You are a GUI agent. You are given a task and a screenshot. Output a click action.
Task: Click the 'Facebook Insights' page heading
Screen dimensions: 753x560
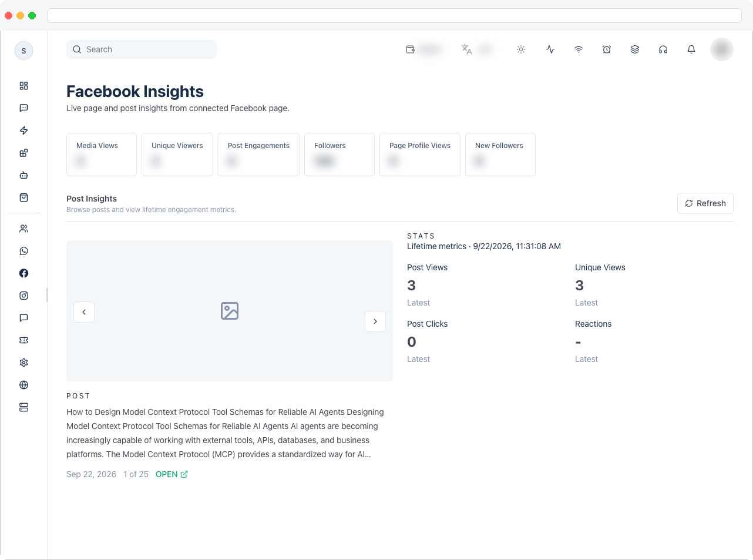(135, 92)
